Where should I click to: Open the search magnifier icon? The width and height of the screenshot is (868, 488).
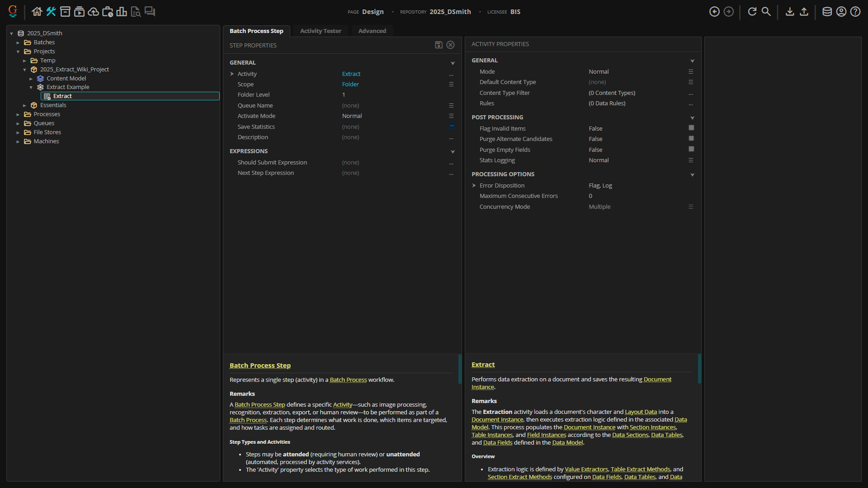(x=766, y=12)
